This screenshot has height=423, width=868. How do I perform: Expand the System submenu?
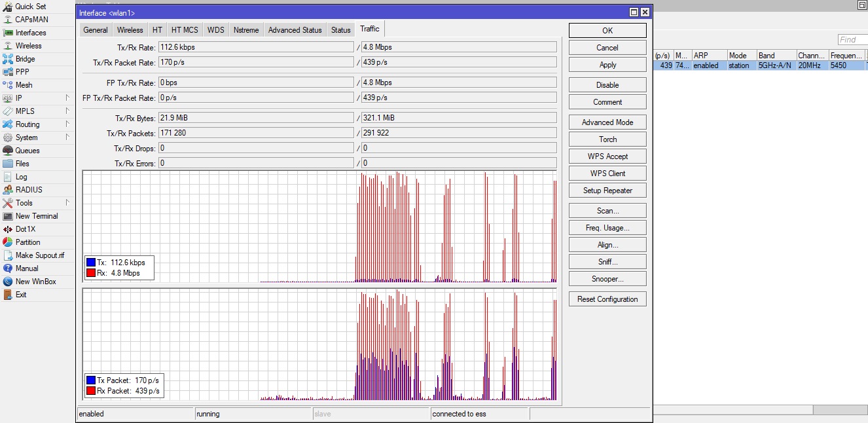27,138
